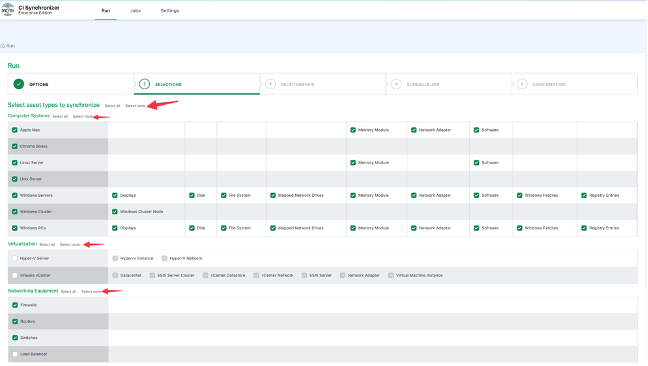Open the Run tab
Image resolution: width=648 pixels, height=366 pixels.
click(x=106, y=11)
